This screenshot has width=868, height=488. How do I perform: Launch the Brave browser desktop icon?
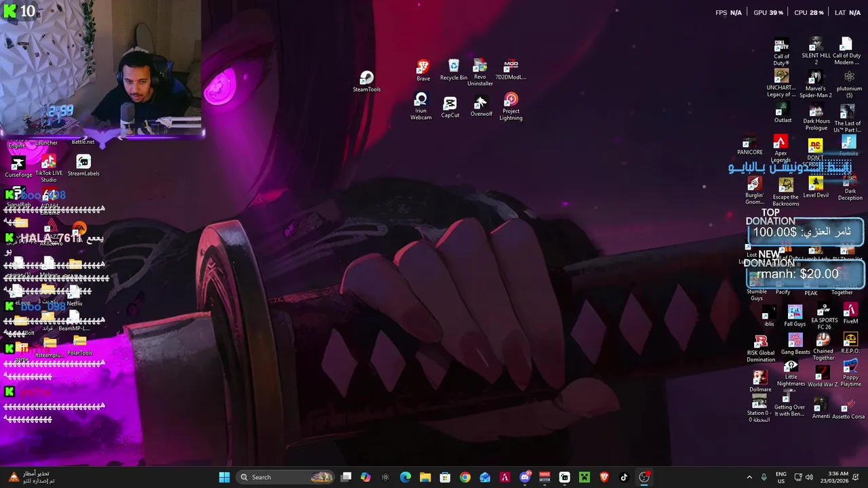(423, 70)
